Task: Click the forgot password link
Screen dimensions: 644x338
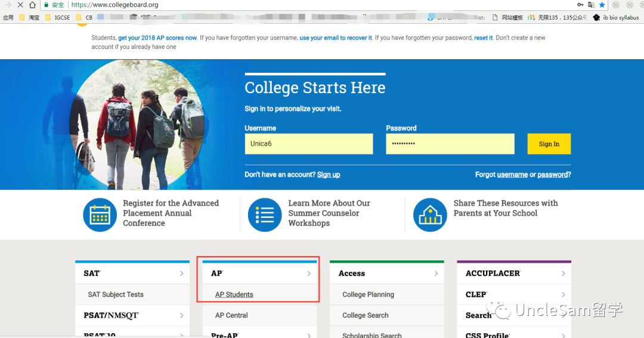Action: coord(554,175)
